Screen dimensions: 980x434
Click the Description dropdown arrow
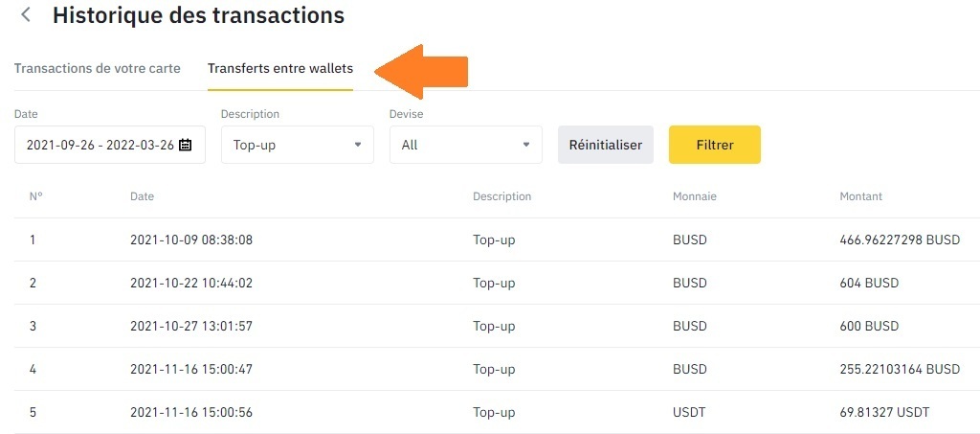(x=358, y=145)
